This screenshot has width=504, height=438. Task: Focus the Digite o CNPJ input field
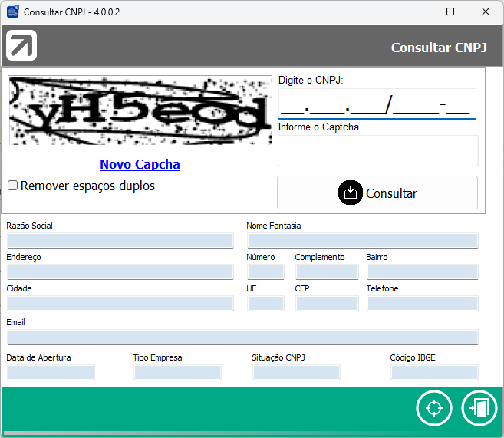tap(377, 104)
